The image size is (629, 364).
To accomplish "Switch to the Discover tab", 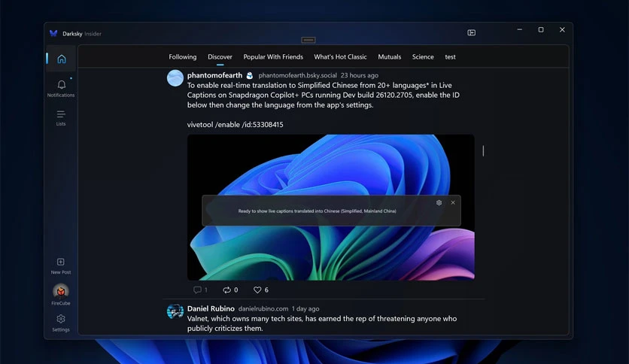I will click(220, 57).
